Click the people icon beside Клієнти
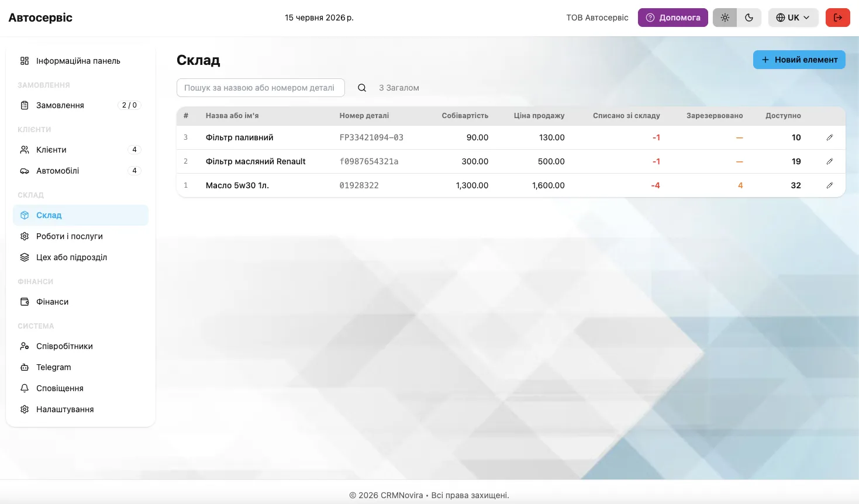859x504 pixels. coord(25,150)
